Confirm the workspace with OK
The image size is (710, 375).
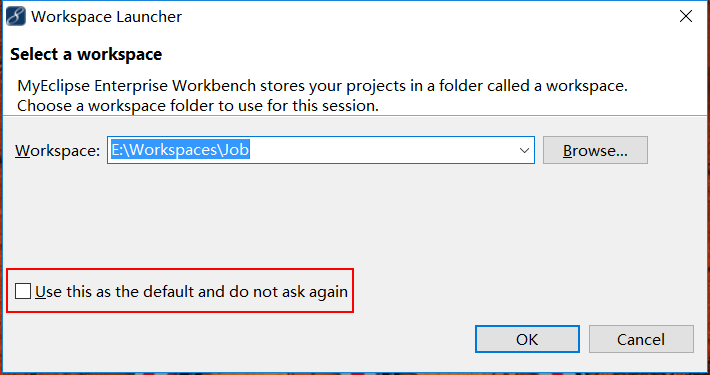pos(527,339)
